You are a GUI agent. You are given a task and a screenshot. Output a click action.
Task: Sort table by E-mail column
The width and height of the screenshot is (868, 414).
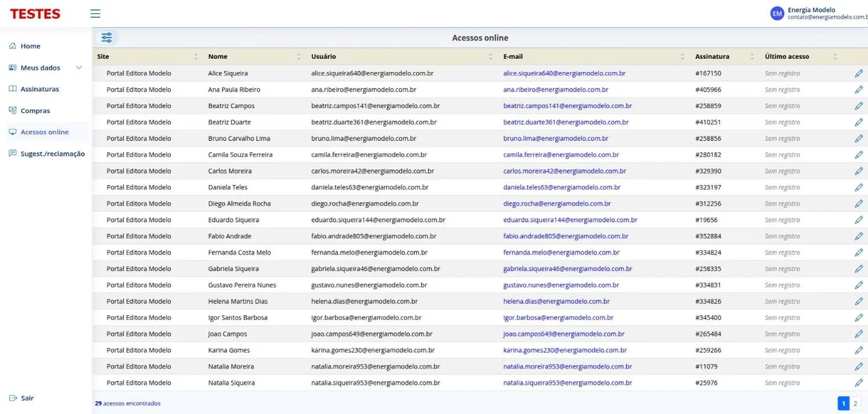tap(683, 56)
